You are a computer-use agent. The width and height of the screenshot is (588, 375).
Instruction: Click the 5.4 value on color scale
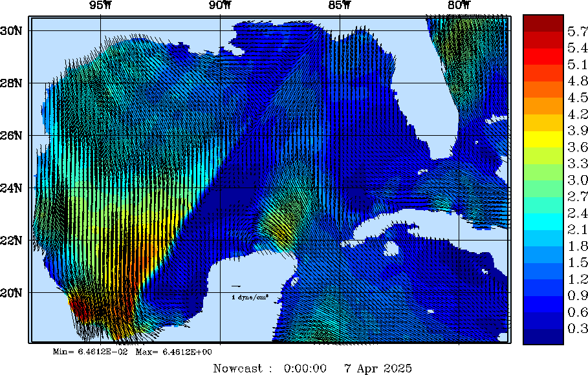[x=578, y=48]
